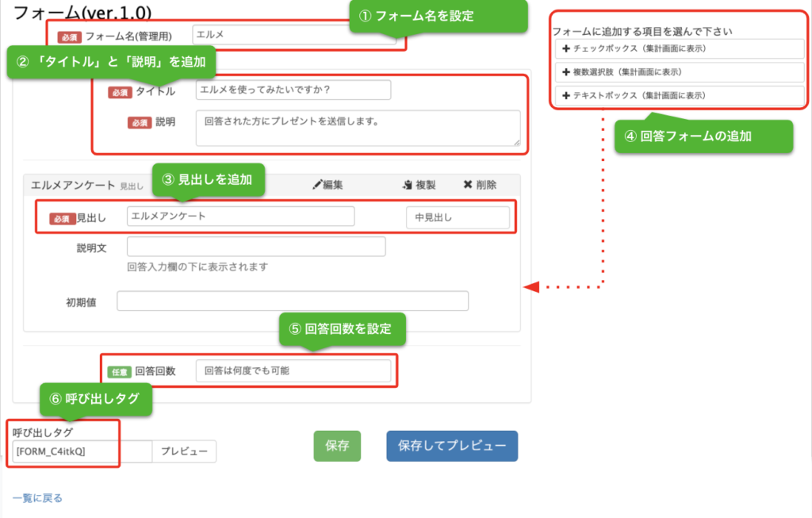
Task: Click the resize grip of 説明 textarea
Action: [x=517, y=143]
